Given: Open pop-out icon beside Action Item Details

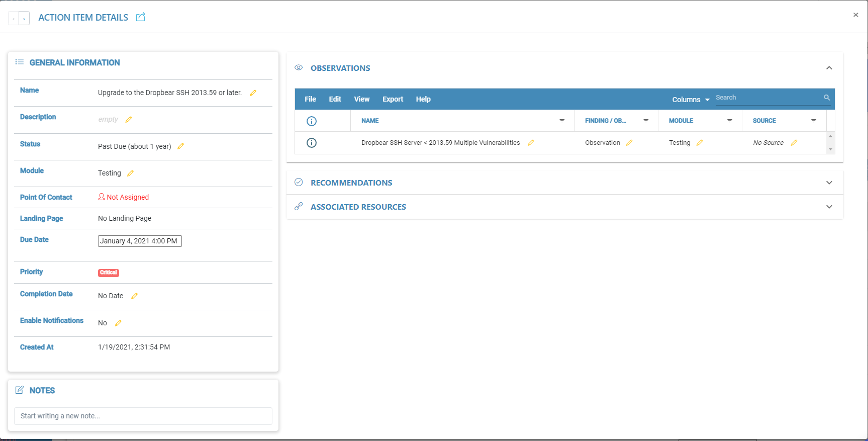Looking at the screenshot, I should click(141, 18).
